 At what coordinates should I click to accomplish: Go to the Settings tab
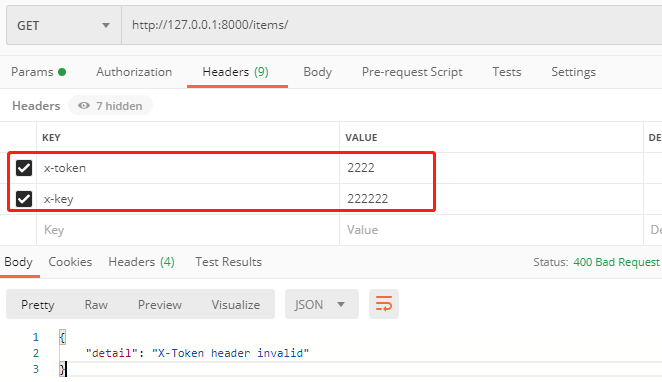pyautogui.click(x=573, y=72)
